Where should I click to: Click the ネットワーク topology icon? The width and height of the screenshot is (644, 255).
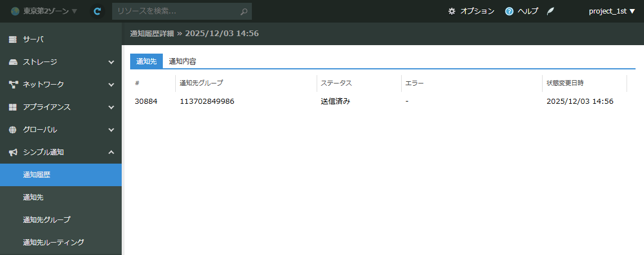[x=14, y=85]
